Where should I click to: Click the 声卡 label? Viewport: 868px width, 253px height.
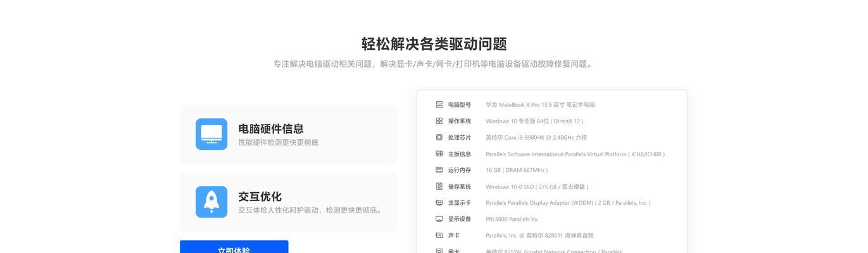tap(454, 235)
